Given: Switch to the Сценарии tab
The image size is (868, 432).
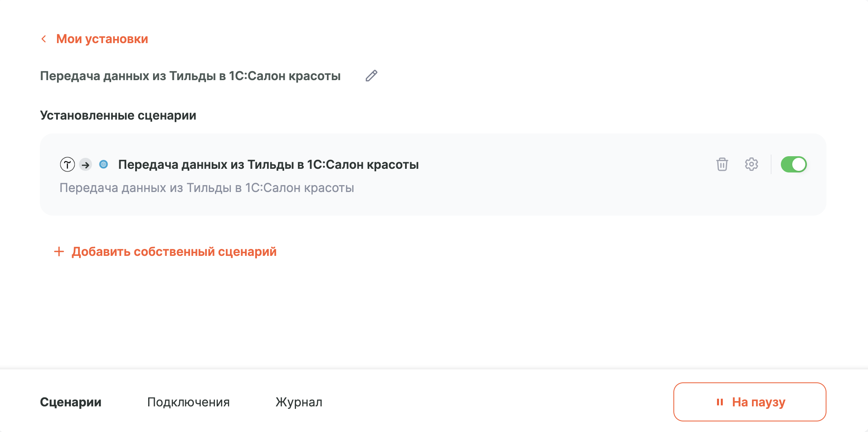Looking at the screenshot, I should click(71, 402).
